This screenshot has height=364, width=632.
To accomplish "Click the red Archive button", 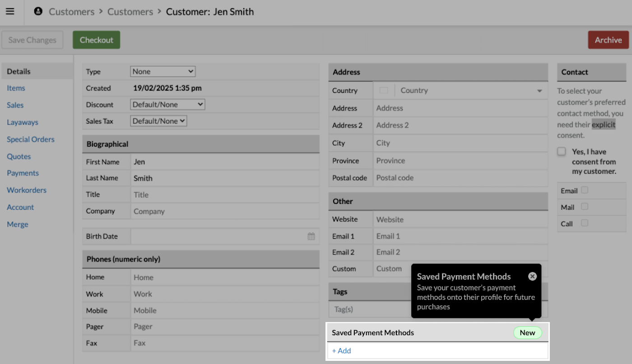I will [x=608, y=40].
